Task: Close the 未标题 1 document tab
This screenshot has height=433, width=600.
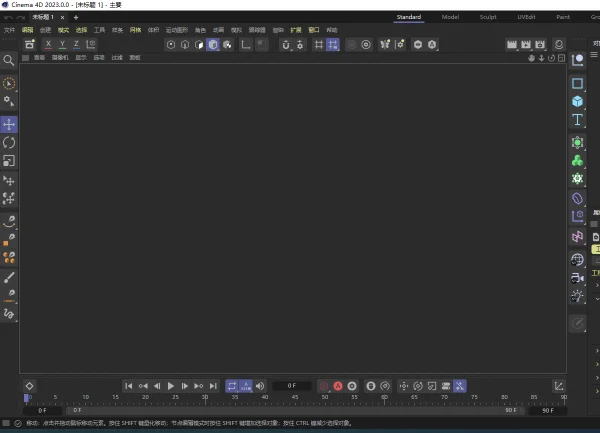Action: (62, 17)
